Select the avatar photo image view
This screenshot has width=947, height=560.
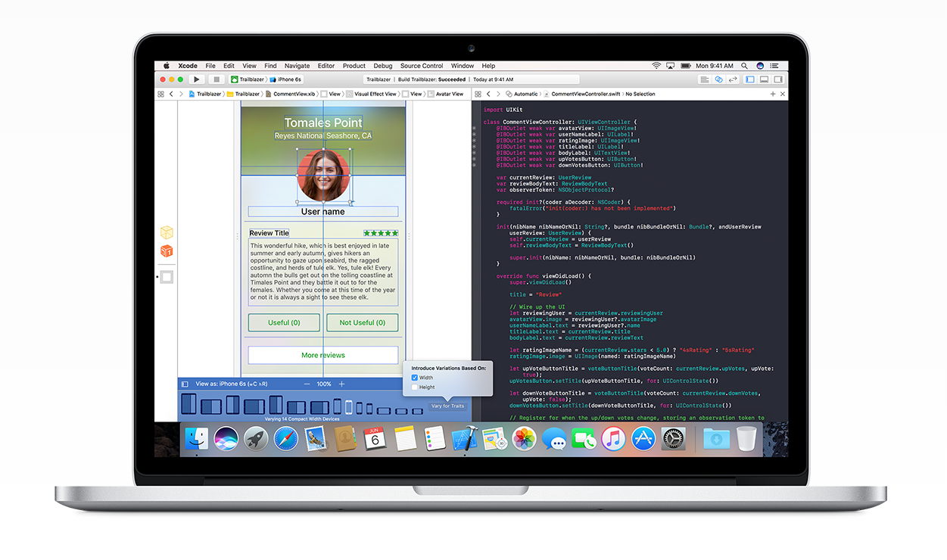[x=323, y=176]
